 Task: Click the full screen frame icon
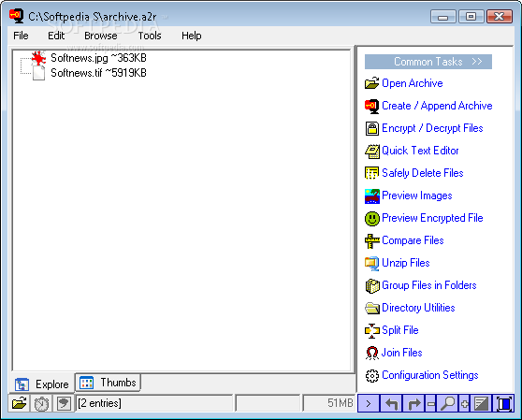pyautogui.click(x=503, y=403)
